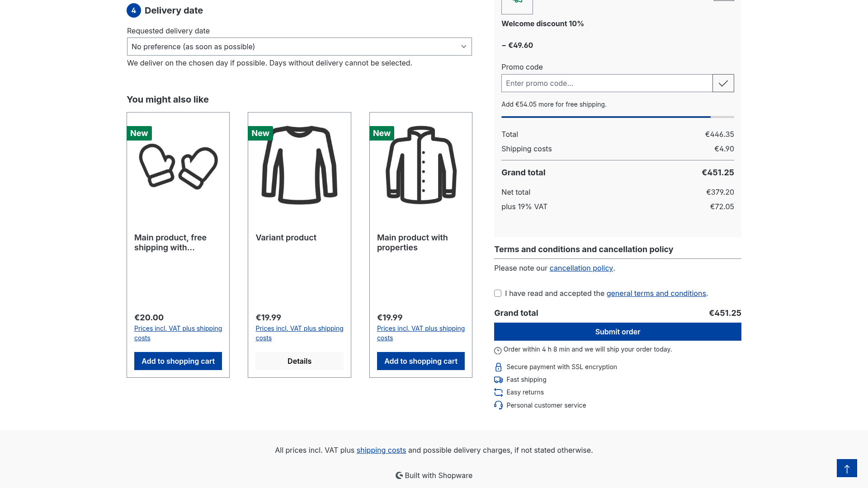Image resolution: width=868 pixels, height=488 pixels.
Task: Open the Requested delivery date dropdown
Action: [x=299, y=47]
